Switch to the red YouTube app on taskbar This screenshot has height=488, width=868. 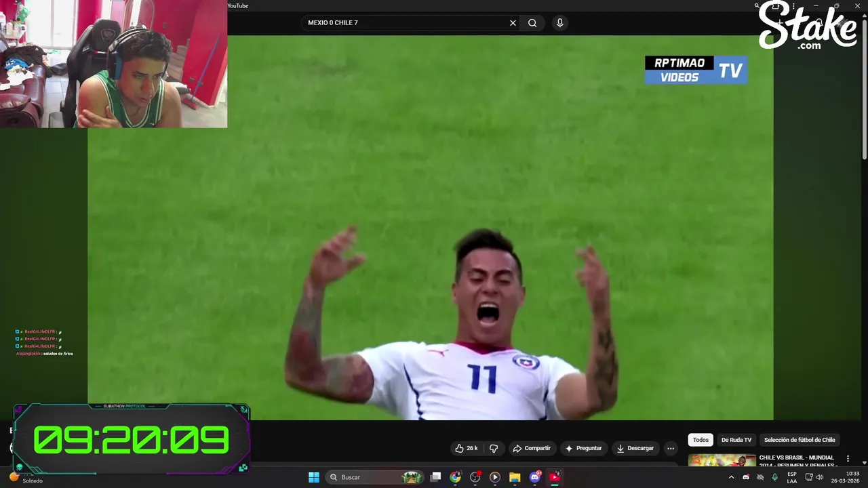555,477
